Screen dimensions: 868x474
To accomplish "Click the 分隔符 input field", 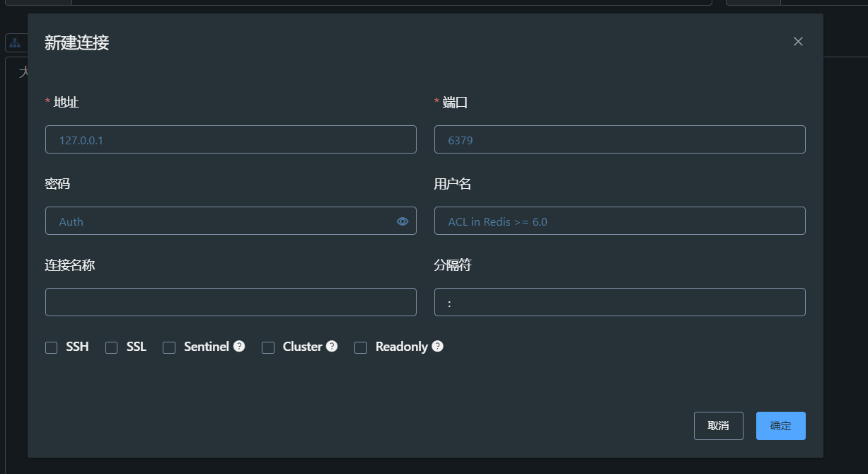I will click(x=620, y=302).
